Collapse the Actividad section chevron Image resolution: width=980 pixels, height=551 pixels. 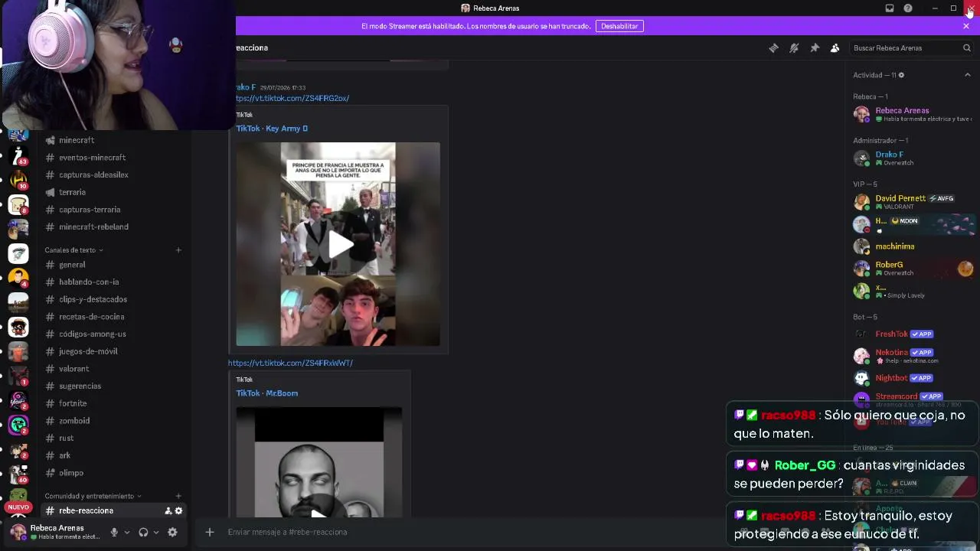coord(968,75)
